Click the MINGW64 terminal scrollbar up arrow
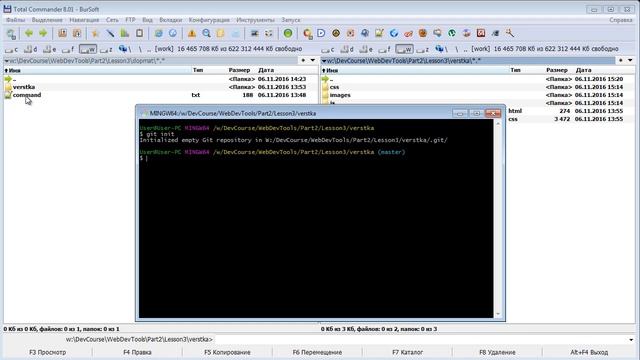The width and height of the screenshot is (640, 360). pos(498,123)
